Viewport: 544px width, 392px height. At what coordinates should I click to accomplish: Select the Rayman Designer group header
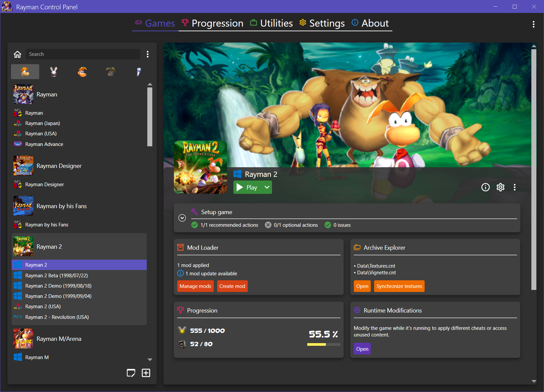(x=79, y=166)
